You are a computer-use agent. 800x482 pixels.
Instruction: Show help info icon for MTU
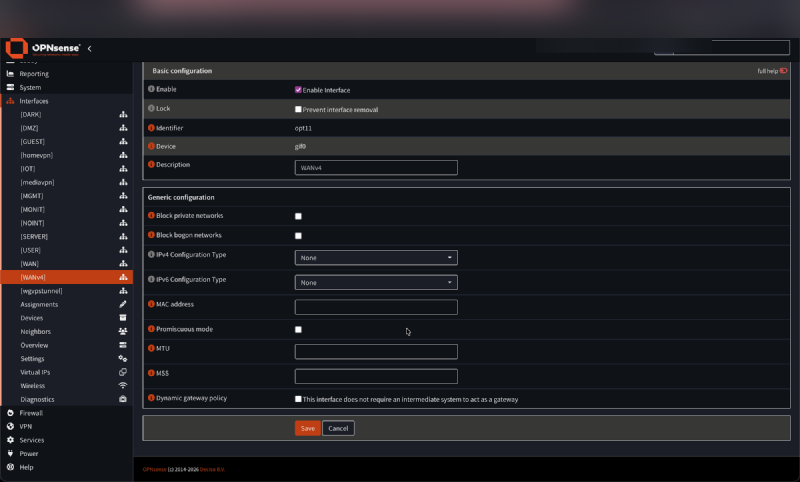(x=151, y=348)
